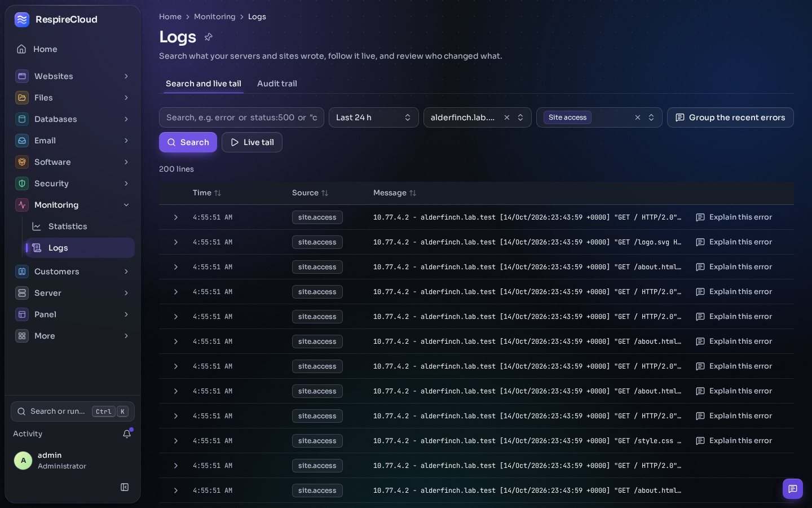The image size is (812, 508).
Task: Click the Server sidebar icon
Action: (22, 293)
